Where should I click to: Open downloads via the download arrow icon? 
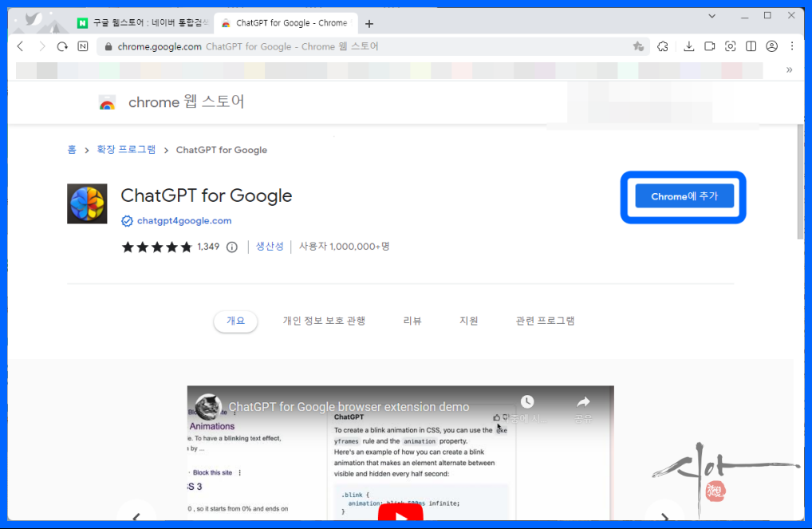(x=688, y=46)
